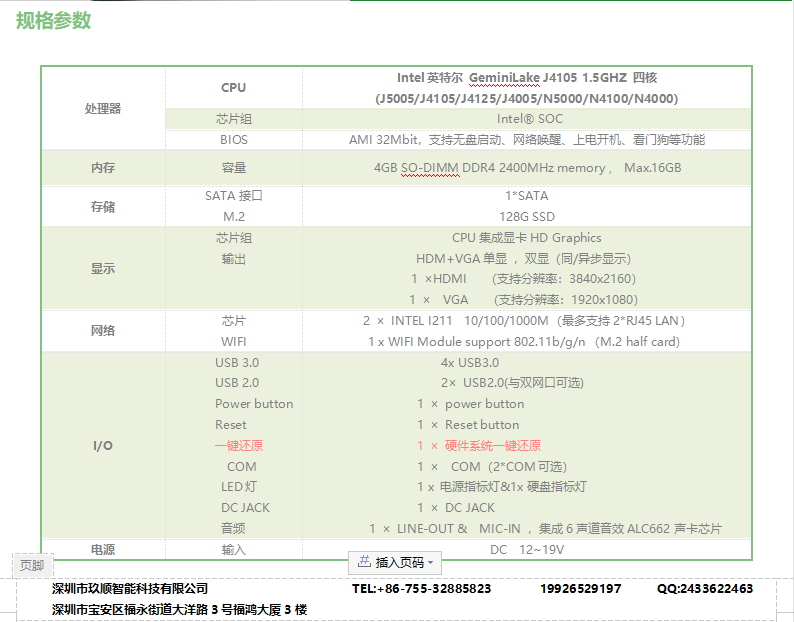Click the AMI 32Mbit BIOS description

point(527,139)
